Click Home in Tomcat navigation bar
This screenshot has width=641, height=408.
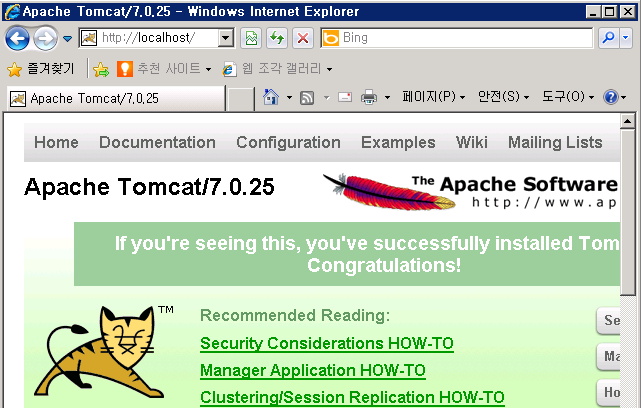pyautogui.click(x=56, y=142)
